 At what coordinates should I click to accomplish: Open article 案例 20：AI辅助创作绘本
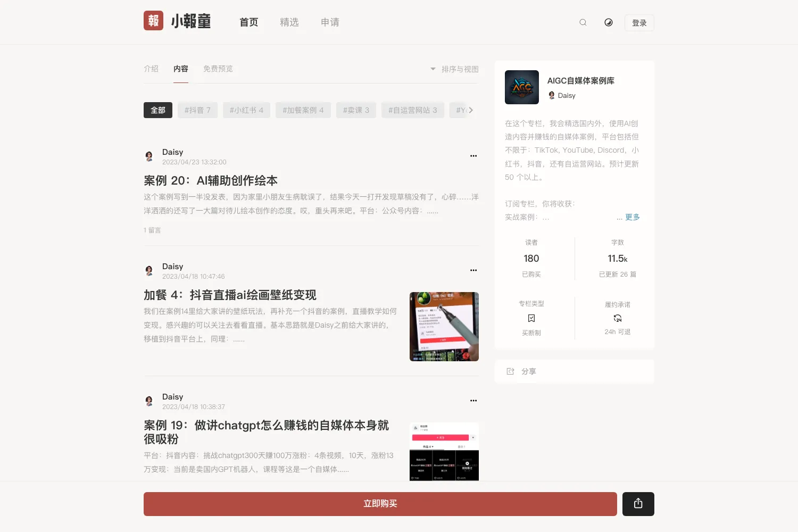[x=211, y=181]
